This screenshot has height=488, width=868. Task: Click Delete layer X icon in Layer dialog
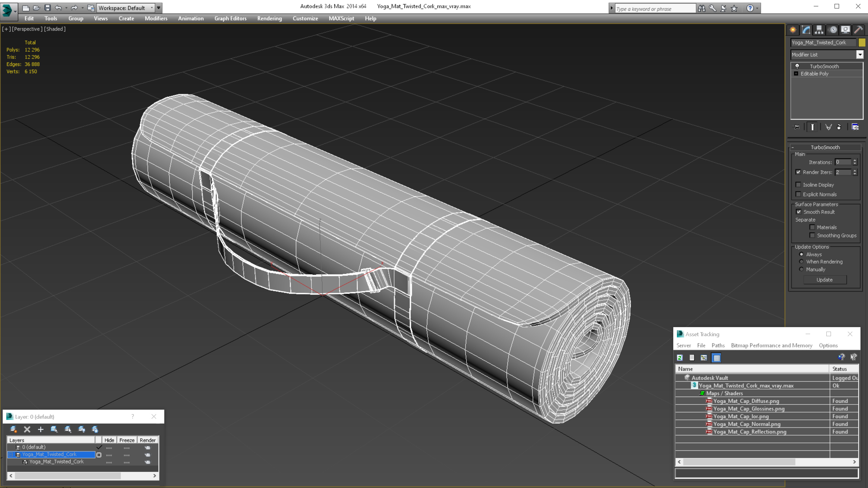[27, 429]
